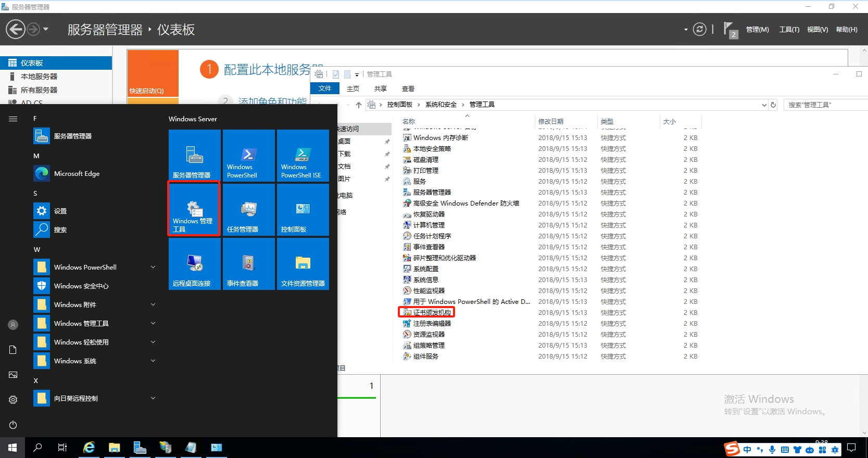Viewport: 868px width, 458px height.
Task: Expand the Windows 管理工具 folder
Action: coord(153,323)
